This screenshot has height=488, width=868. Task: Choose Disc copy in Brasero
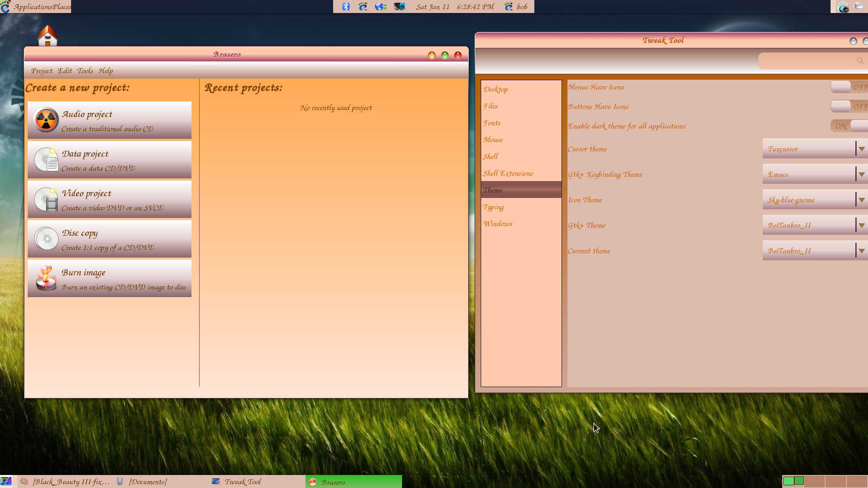coord(110,239)
